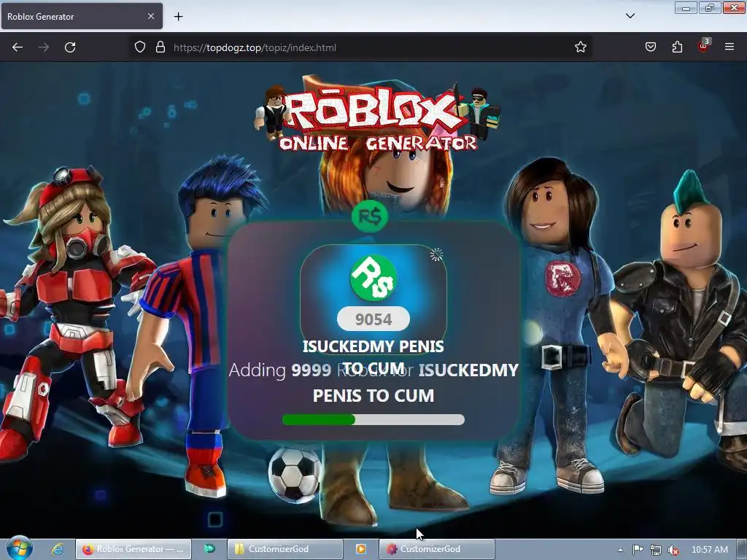Viewport: 747px width, 560px height.
Task: Focus the address bar URL field
Action: (x=362, y=47)
